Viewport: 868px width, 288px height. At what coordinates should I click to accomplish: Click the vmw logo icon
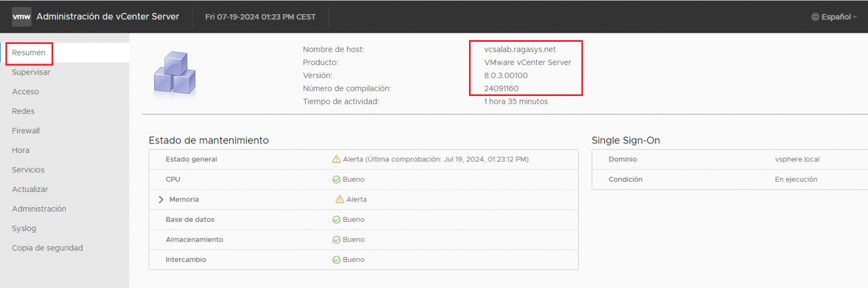(x=22, y=16)
